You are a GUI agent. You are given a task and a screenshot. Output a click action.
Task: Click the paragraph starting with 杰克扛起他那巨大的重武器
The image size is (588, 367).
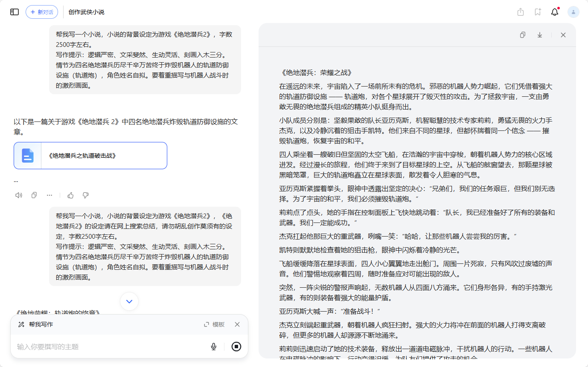[x=398, y=236]
